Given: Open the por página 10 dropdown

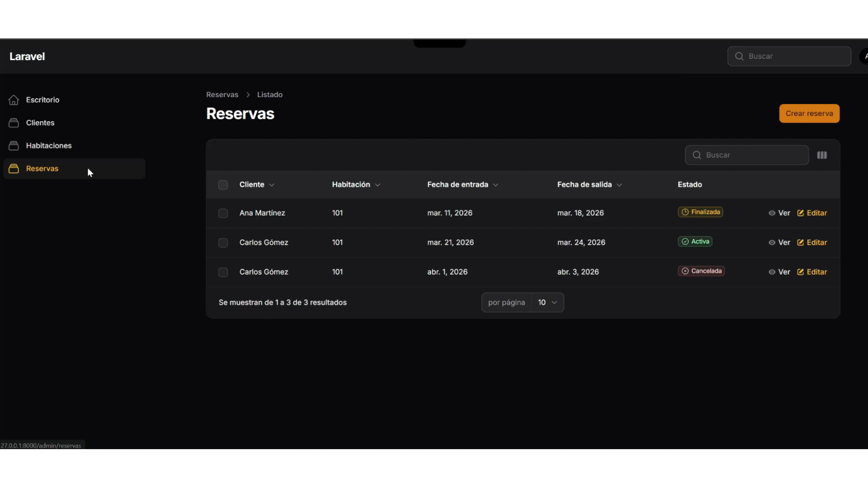Looking at the screenshot, I should click(547, 302).
